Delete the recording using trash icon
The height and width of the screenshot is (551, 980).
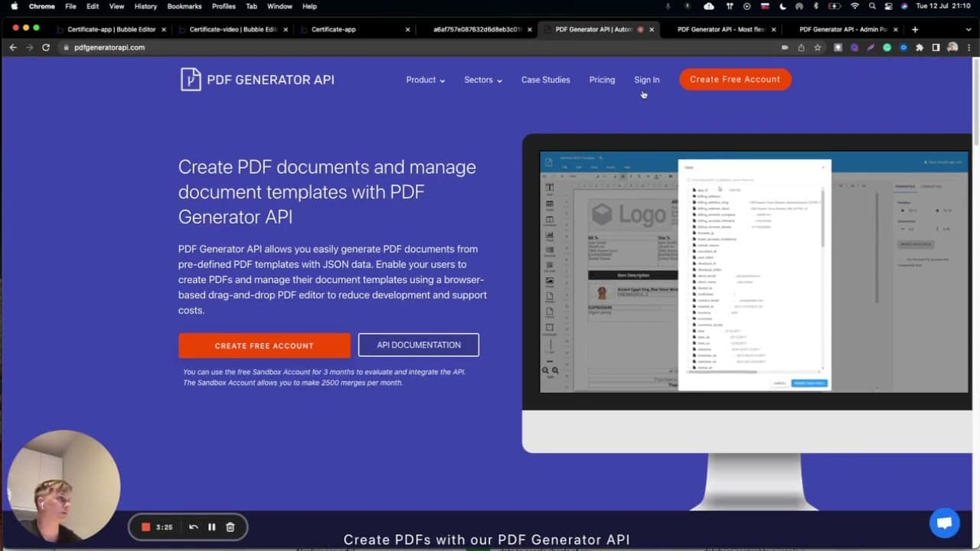(230, 527)
